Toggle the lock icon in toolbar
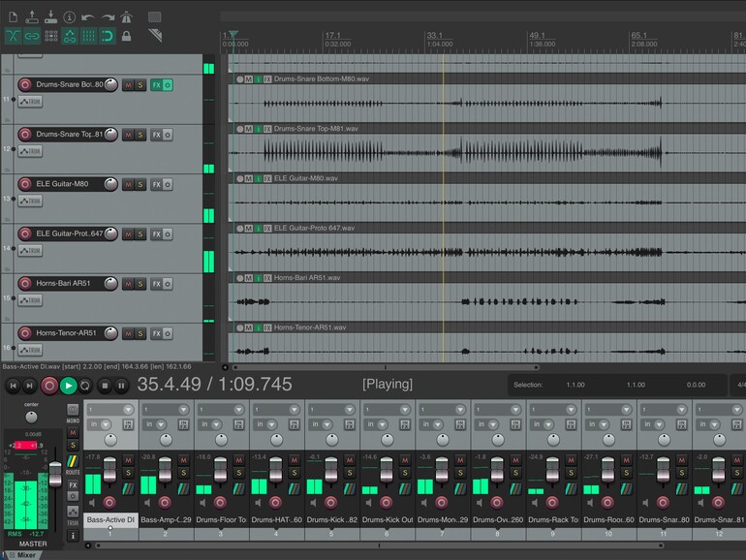Image resolution: width=746 pixels, height=560 pixels. [x=126, y=36]
